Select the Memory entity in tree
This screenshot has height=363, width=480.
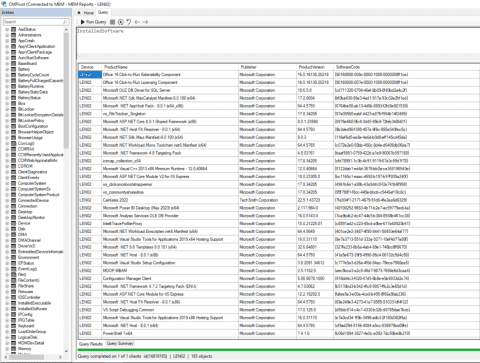(x=25, y=349)
